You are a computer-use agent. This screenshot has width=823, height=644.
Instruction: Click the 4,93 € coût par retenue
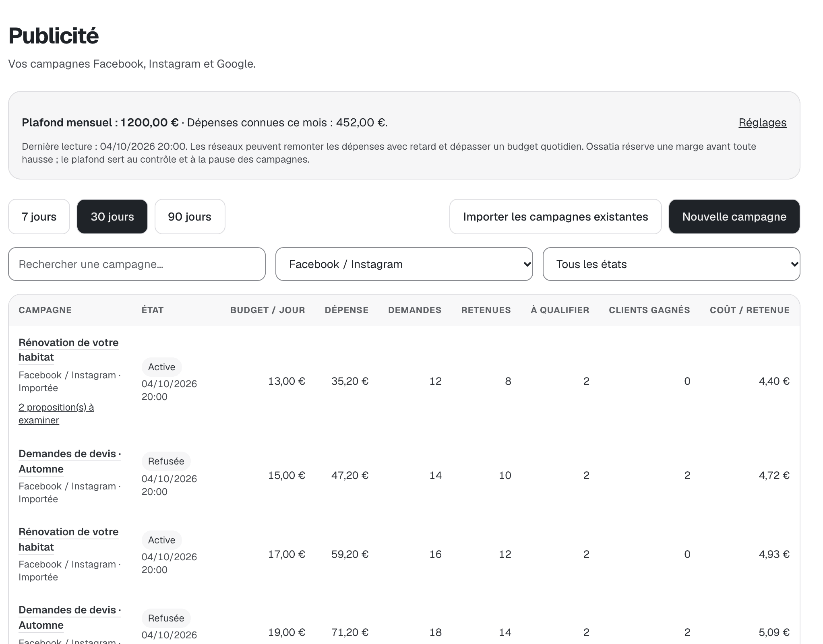pyautogui.click(x=774, y=554)
